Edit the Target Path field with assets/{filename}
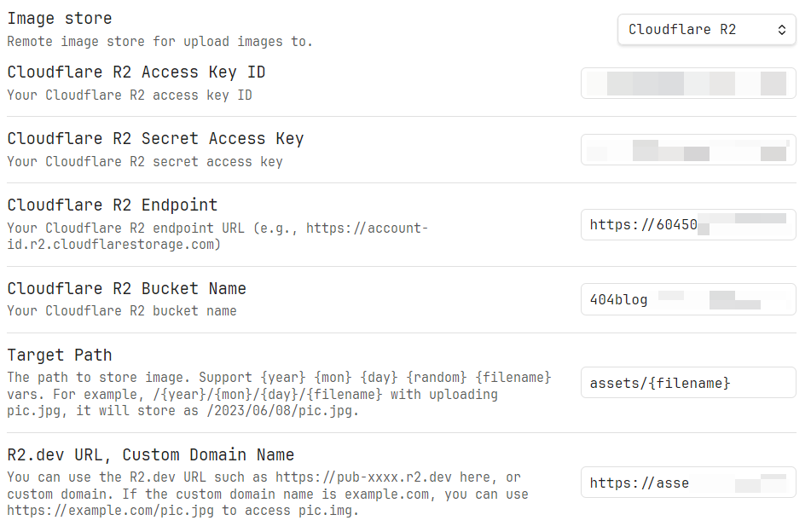 click(x=688, y=383)
